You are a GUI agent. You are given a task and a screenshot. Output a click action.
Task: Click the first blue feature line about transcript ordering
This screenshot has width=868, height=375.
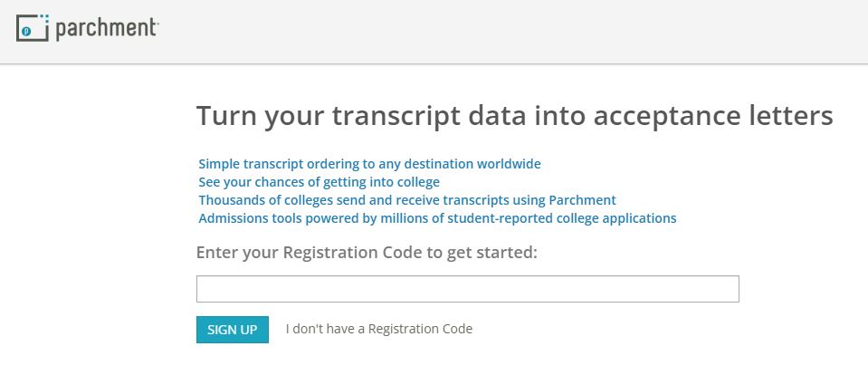369,164
